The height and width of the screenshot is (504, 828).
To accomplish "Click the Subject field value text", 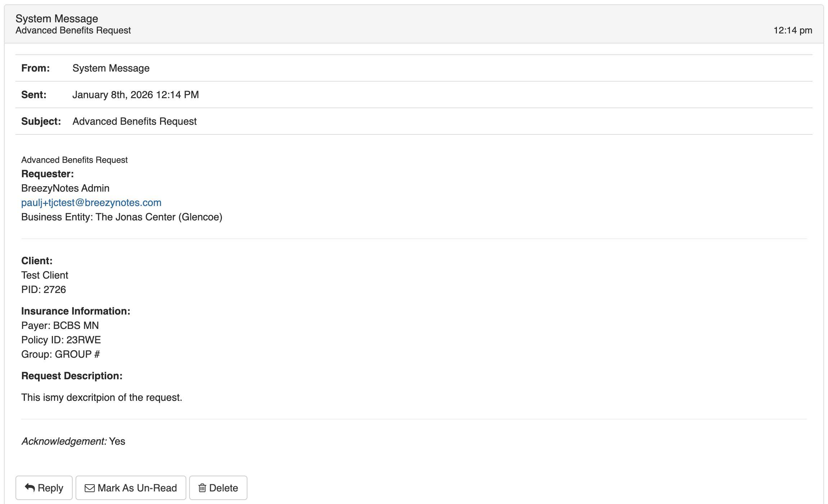I will [x=135, y=122].
